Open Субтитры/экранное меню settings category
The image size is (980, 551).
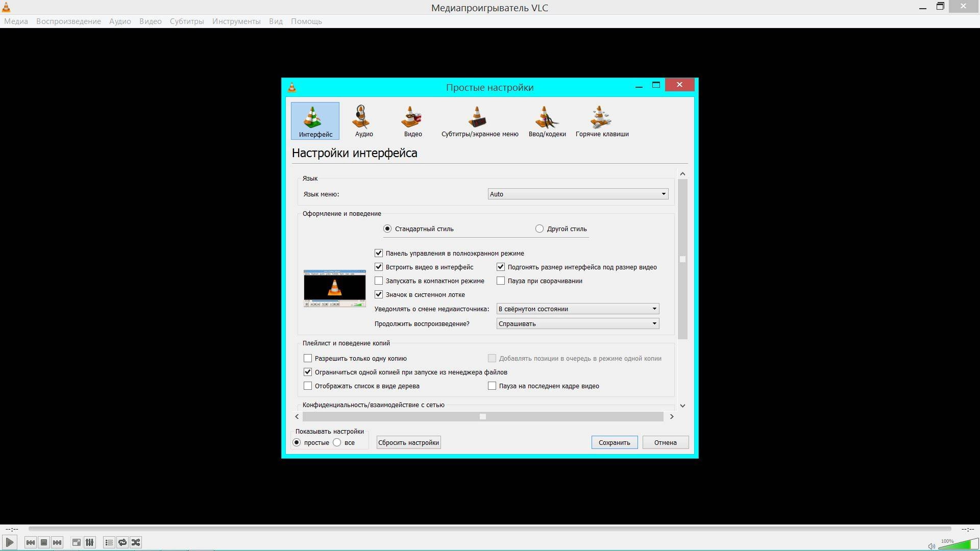(480, 121)
